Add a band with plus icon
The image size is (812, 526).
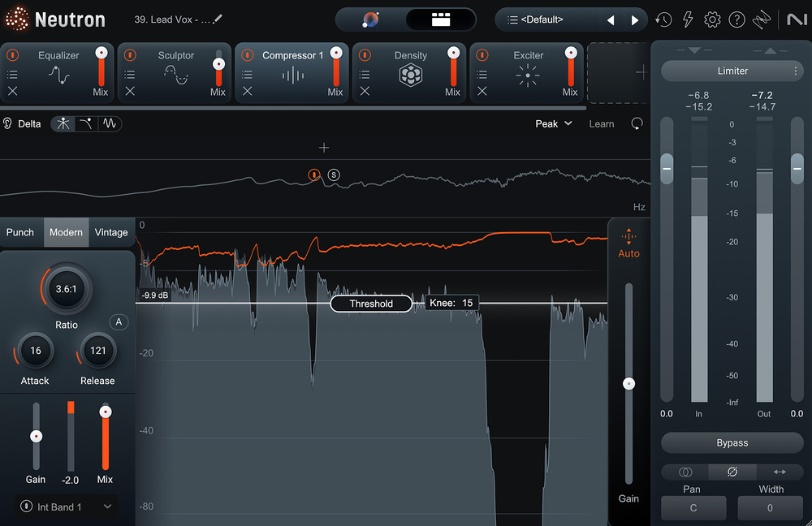tap(324, 148)
